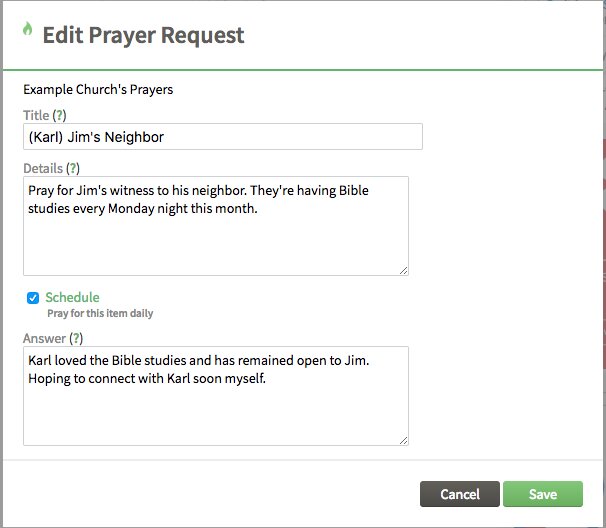Click the Save button
Viewport: 606px width, 528px height.
pyautogui.click(x=543, y=494)
